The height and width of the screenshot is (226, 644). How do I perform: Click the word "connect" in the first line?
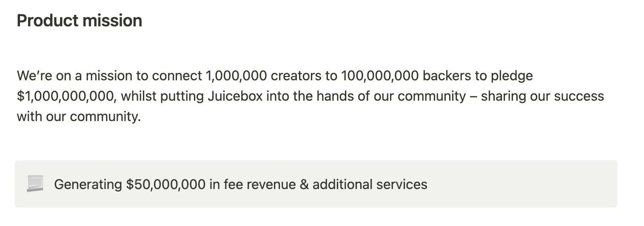coord(177,76)
